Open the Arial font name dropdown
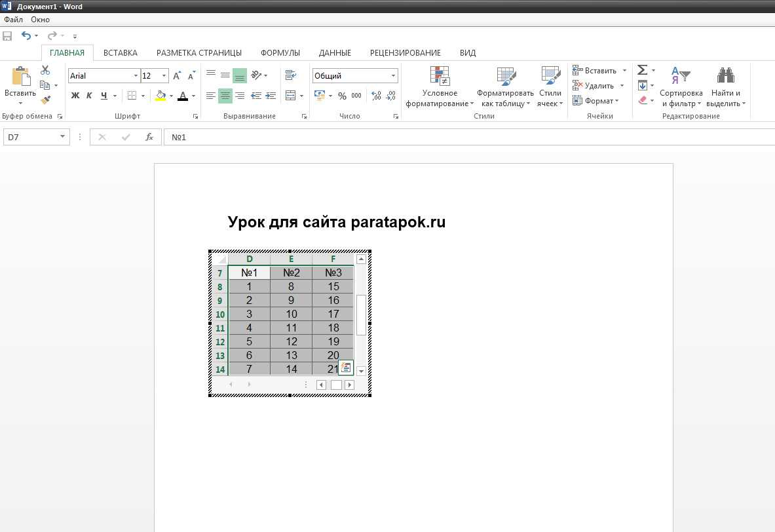 tap(136, 75)
